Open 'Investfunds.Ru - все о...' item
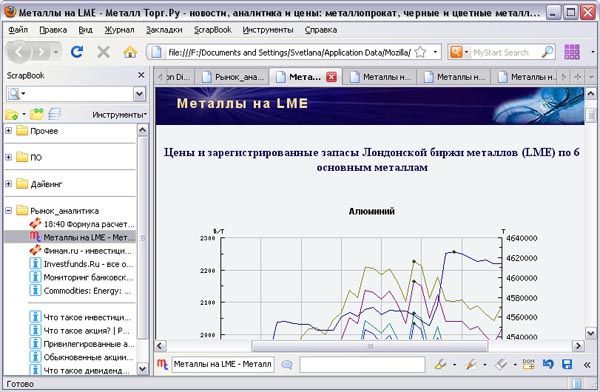Screen dimensions: 600x392 tap(82, 264)
